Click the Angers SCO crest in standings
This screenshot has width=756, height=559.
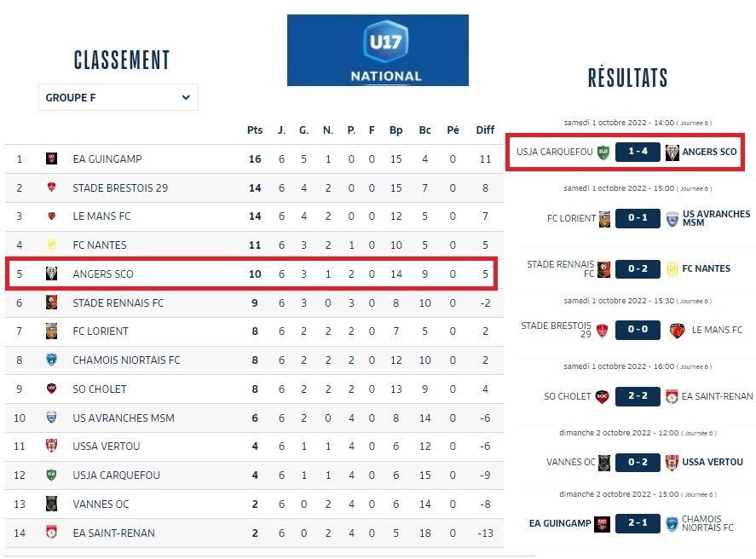pyautogui.click(x=51, y=274)
